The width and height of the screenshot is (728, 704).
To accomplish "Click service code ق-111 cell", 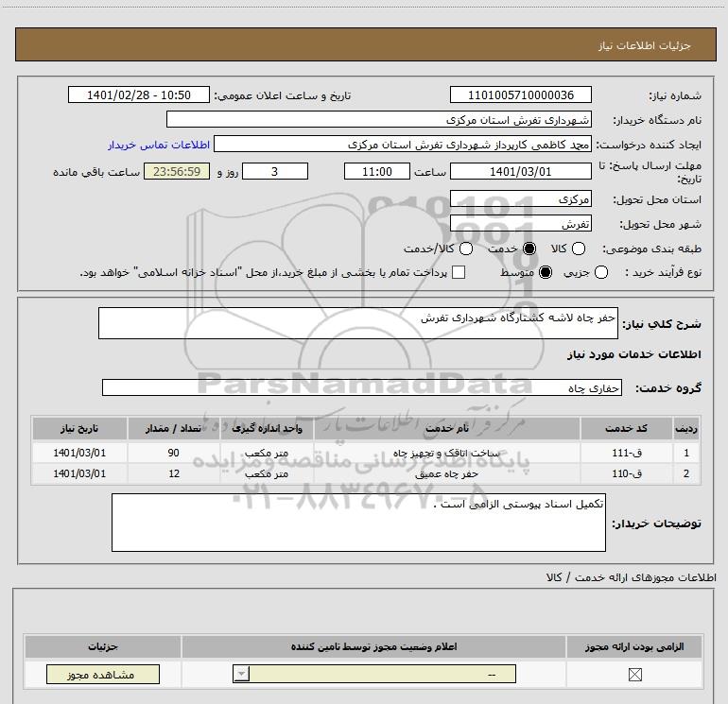I will 626,453.
